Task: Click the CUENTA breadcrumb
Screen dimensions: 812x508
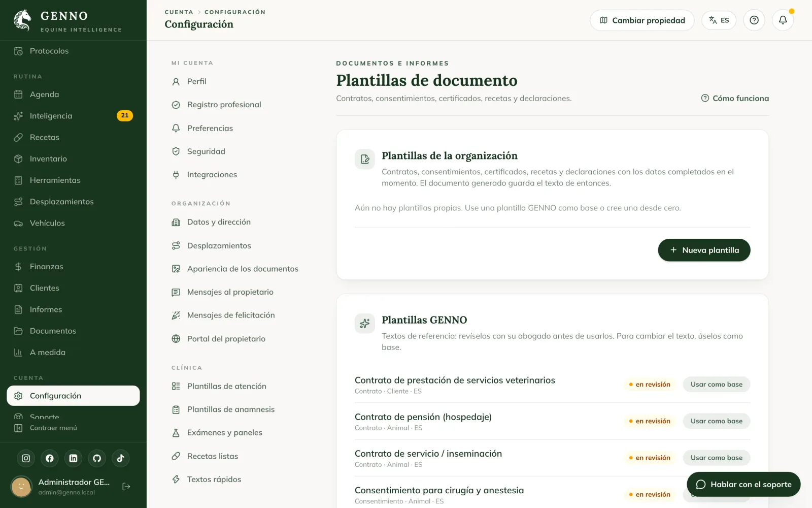Action: 179,12
